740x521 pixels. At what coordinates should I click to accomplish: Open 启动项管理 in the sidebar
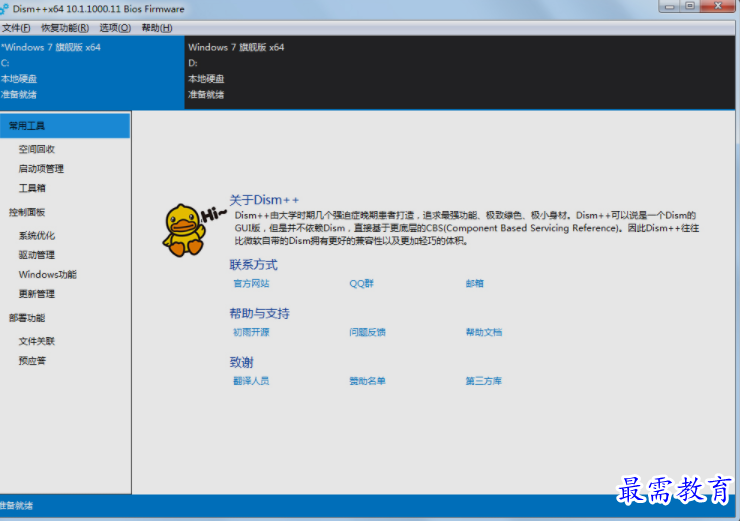[41, 168]
